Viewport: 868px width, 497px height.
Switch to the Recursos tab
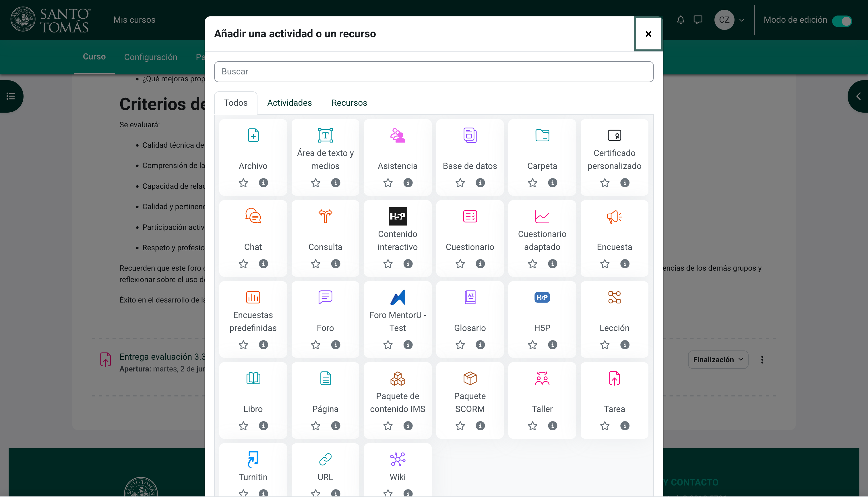point(349,103)
